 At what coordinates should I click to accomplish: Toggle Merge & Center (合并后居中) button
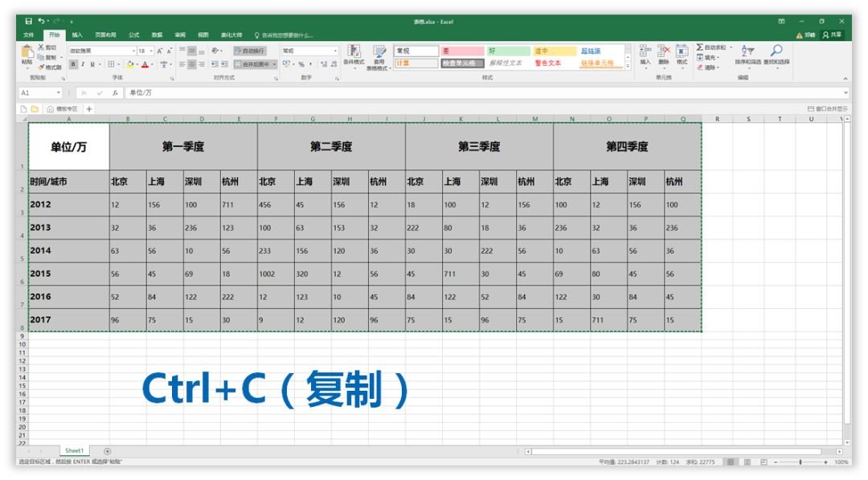256,64
